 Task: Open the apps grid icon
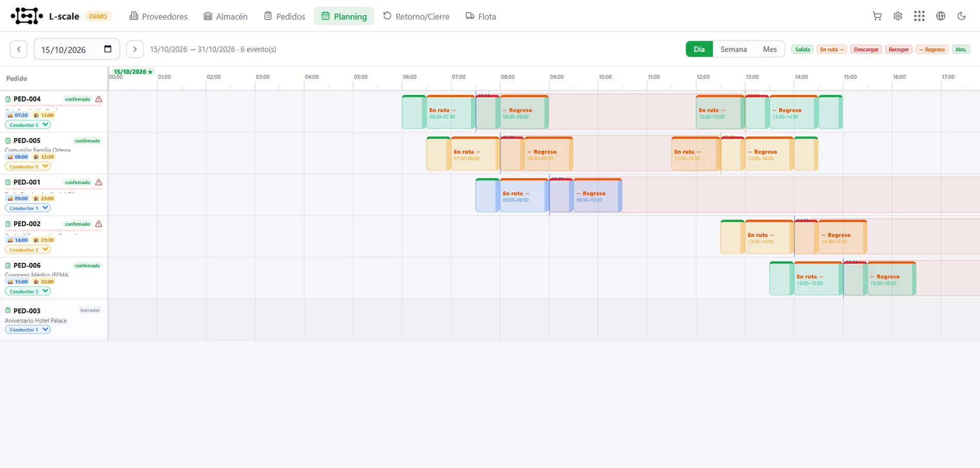pyautogui.click(x=919, y=16)
